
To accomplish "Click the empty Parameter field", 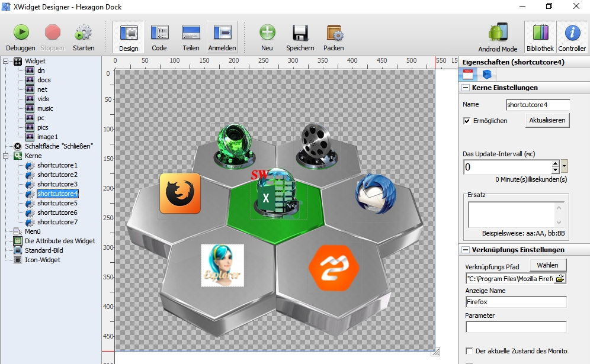I will point(516,327).
